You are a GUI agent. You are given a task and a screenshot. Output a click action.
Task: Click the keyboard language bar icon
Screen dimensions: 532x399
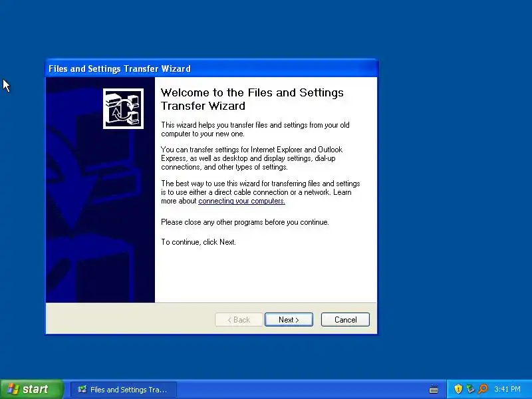pyautogui.click(x=434, y=389)
